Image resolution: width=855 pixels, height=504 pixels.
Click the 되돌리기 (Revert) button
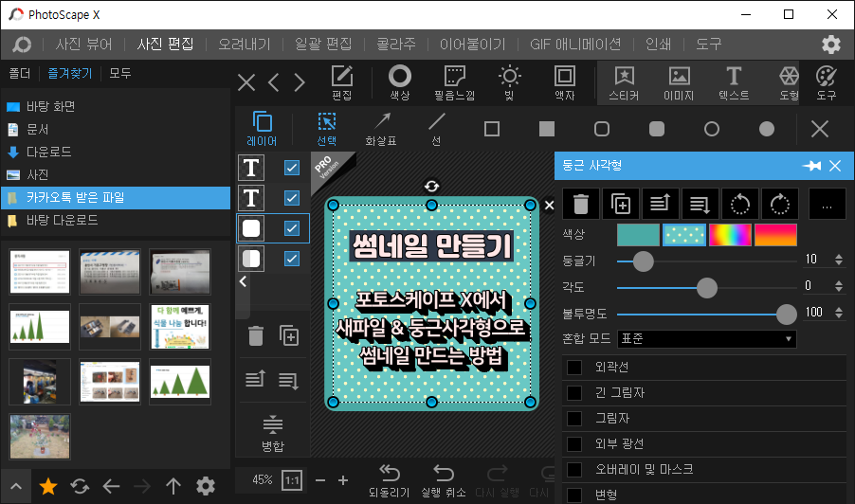coord(389,480)
